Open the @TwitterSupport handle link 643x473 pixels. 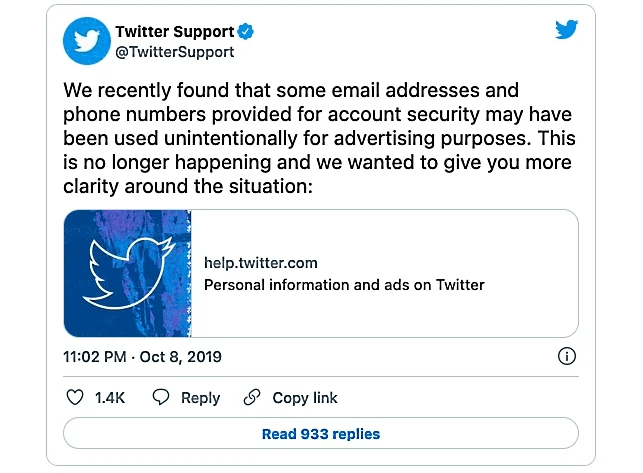pos(174,52)
